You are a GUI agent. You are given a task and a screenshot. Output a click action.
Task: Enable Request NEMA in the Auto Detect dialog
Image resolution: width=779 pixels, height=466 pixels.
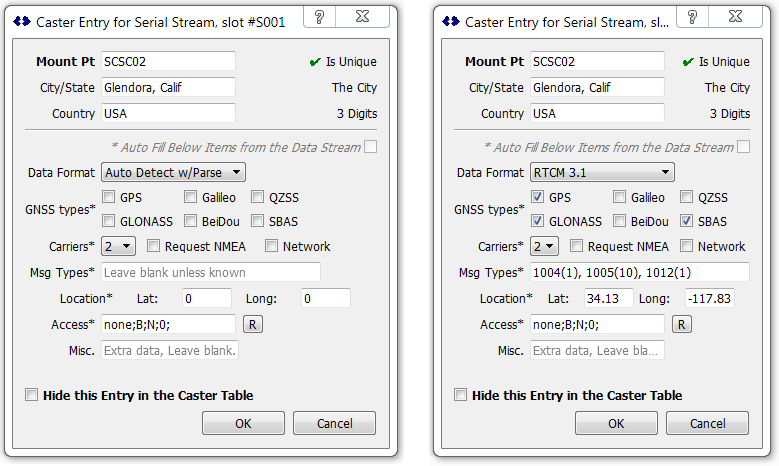point(154,246)
